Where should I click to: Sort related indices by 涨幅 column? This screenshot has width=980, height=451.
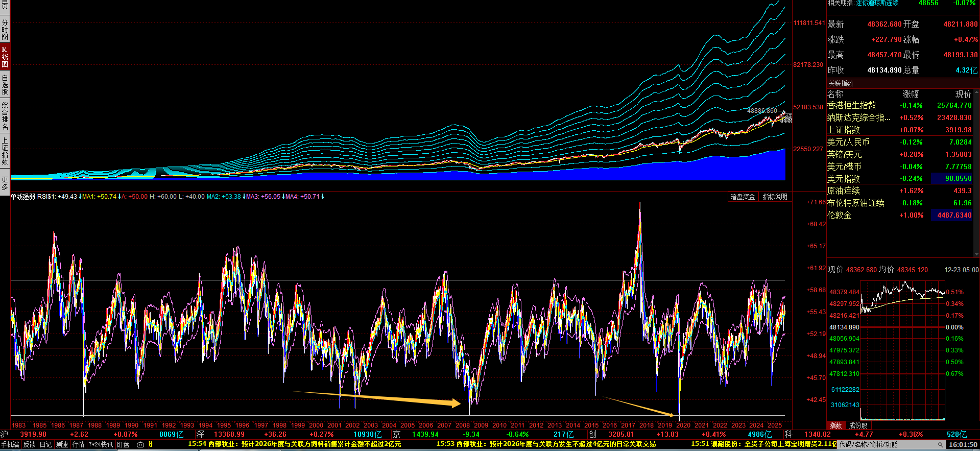click(911, 94)
